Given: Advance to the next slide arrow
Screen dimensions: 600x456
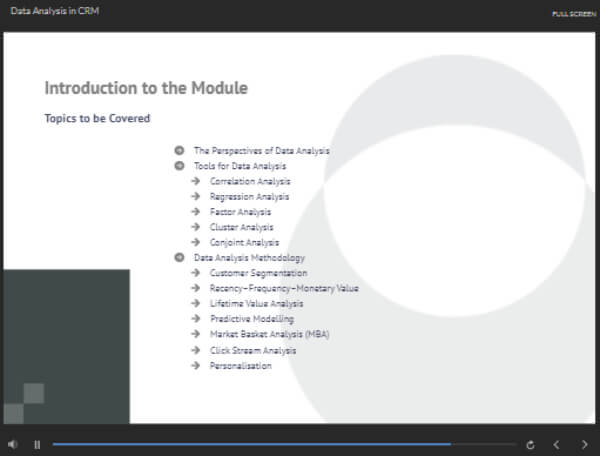Looking at the screenshot, I should coord(584,445).
